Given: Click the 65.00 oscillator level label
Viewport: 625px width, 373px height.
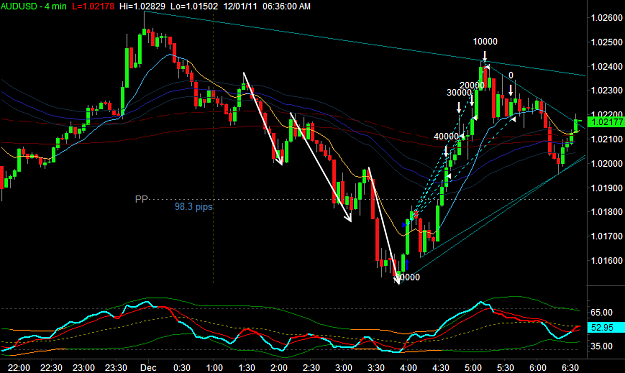Looking at the screenshot, I should 601,312.
